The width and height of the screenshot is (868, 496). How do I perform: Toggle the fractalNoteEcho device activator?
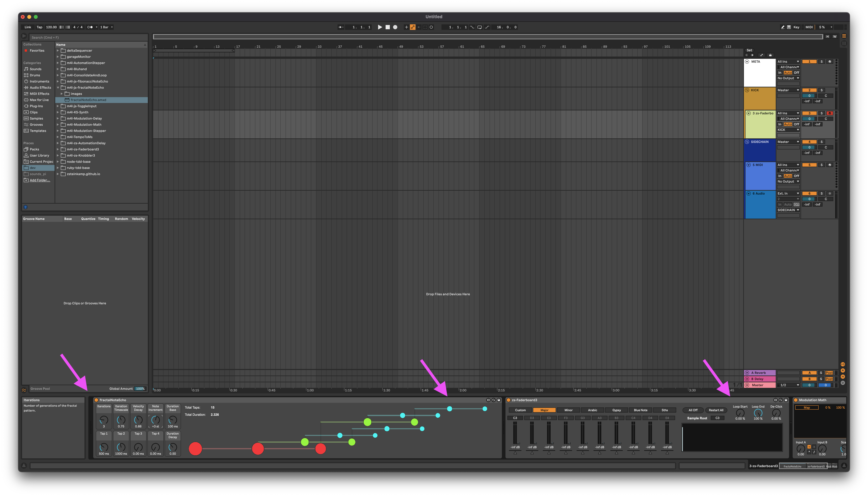click(x=96, y=400)
